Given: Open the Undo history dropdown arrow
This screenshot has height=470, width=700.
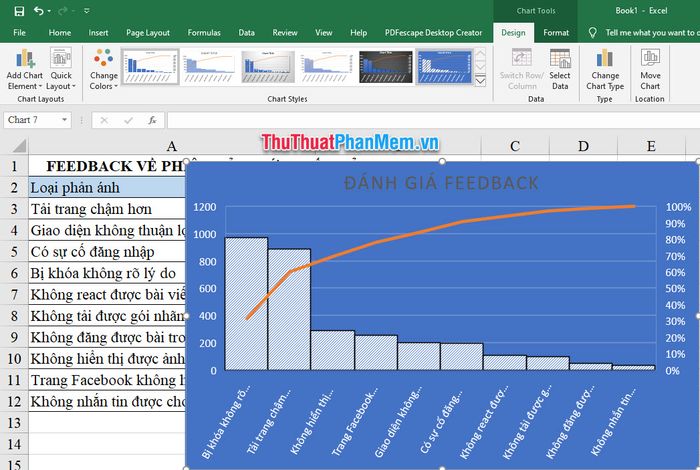Looking at the screenshot, I should pos(49,11).
